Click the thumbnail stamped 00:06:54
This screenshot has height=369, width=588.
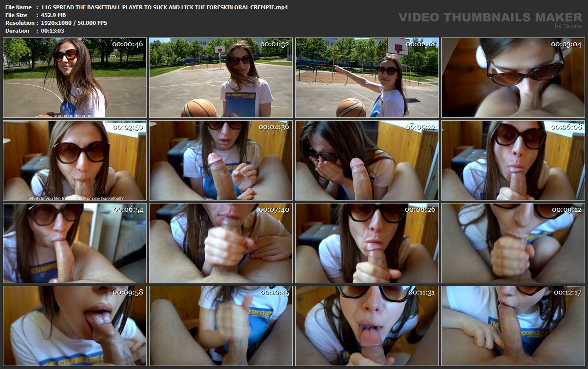click(75, 243)
